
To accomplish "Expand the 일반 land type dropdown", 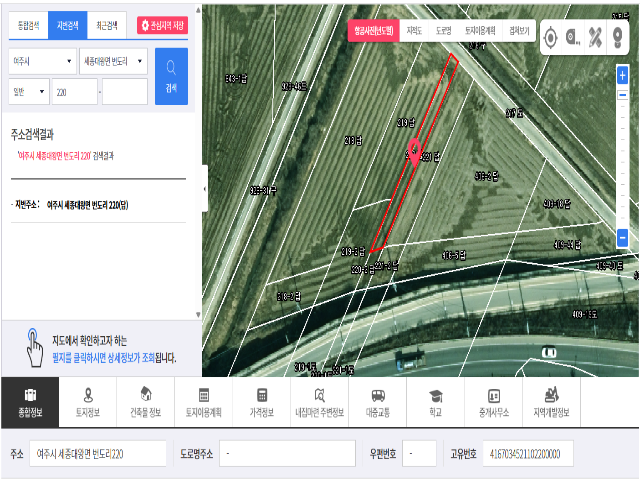I will pos(28,92).
